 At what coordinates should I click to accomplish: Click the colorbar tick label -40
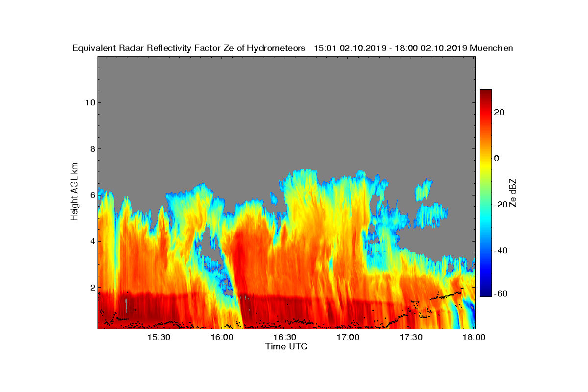[501, 250]
